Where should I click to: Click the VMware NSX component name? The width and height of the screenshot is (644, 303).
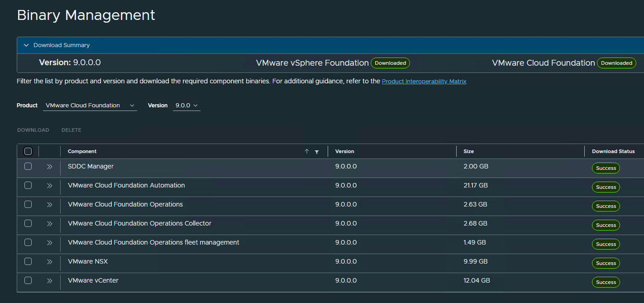[x=88, y=261]
